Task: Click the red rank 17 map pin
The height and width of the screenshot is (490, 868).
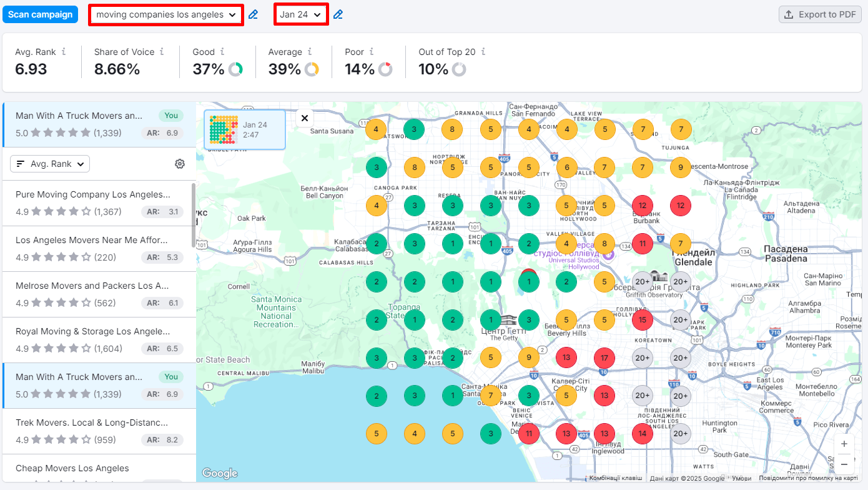Action: point(604,357)
